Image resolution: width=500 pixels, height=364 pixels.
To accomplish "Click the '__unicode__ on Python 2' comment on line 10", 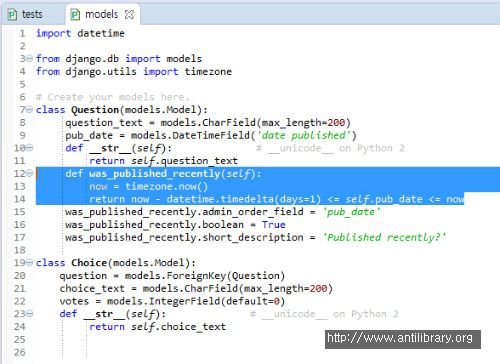I will 330,148.
